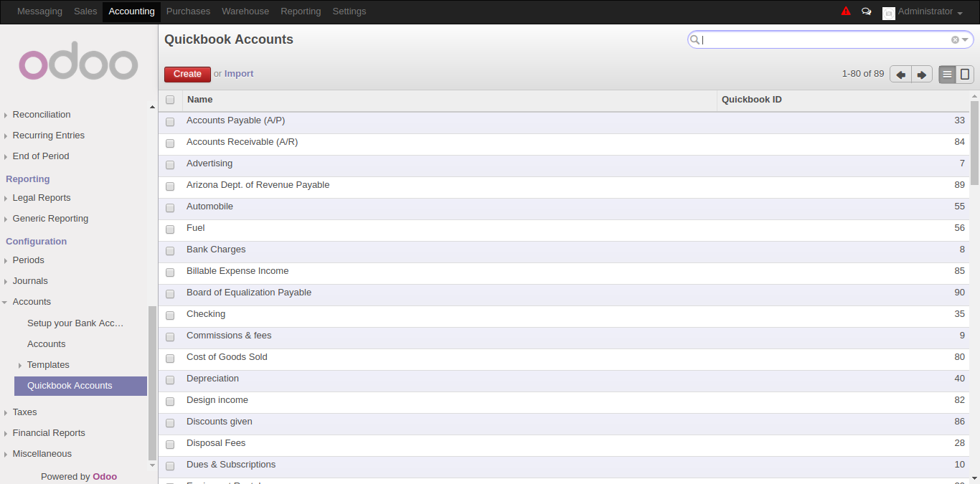Viewport: 980px width, 484px height.
Task: Open the Messaging top menu
Action: tap(39, 11)
